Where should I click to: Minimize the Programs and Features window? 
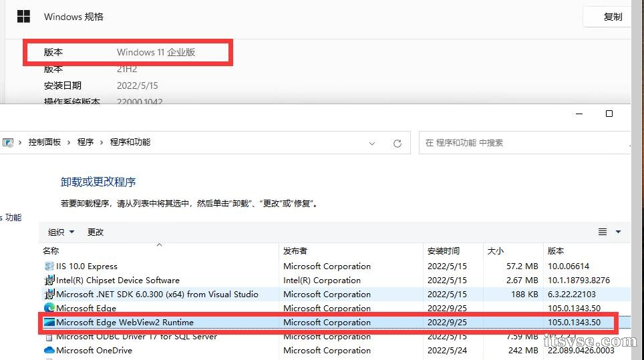coord(579,114)
